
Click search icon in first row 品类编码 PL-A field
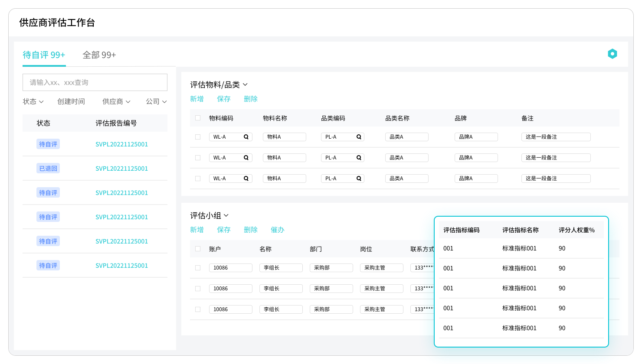pos(359,137)
